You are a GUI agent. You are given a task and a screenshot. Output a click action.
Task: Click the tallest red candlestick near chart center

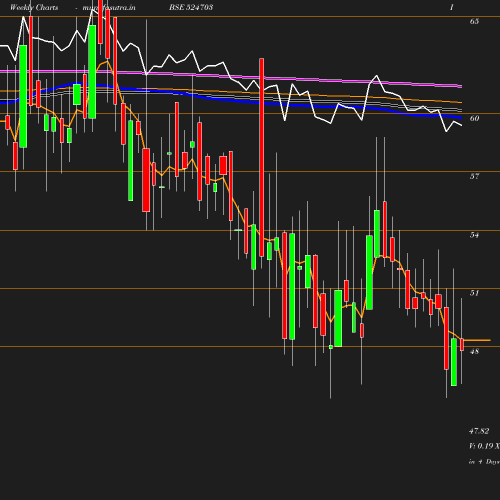click(262, 157)
